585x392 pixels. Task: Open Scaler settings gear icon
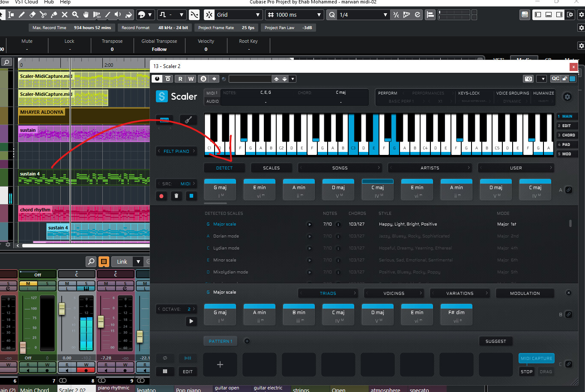[567, 97]
